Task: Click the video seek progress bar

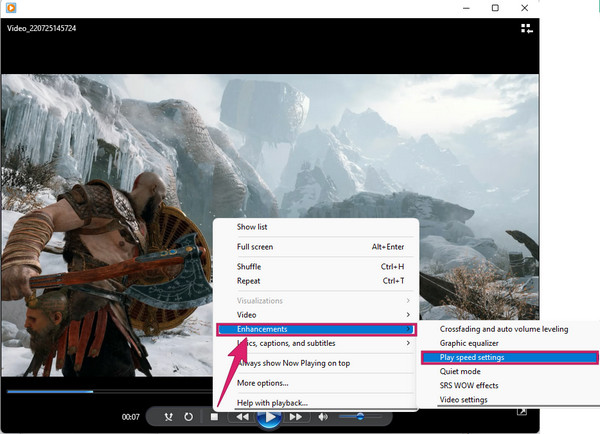Action: click(x=109, y=392)
